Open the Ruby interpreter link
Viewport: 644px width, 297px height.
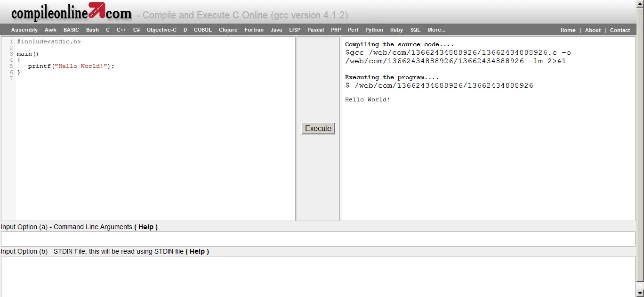pos(396,30)
